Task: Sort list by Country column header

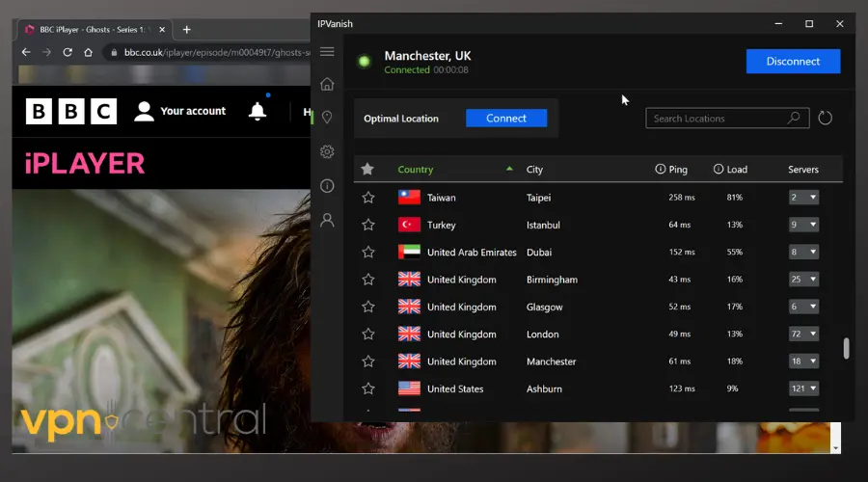Action: tap(415, 170)
